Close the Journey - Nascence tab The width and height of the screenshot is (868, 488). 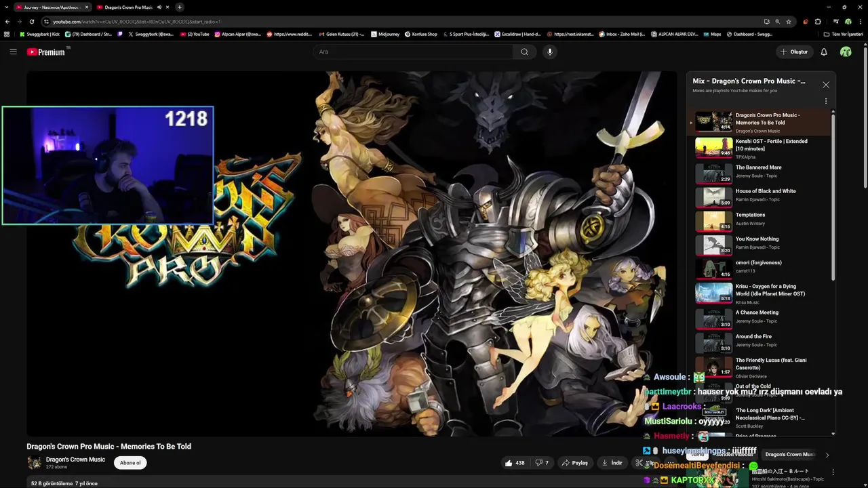pyautogui.click(x=87, y=7)
